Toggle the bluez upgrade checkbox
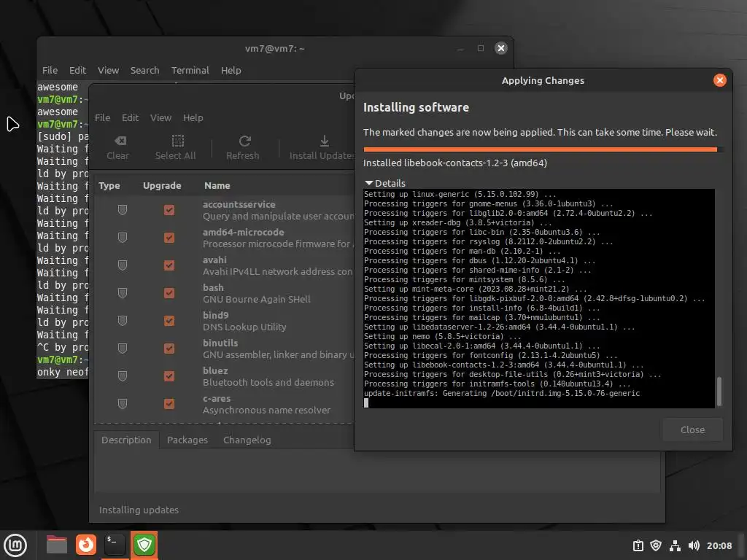This screenshot has height=560, width=747. click(169, 376)
